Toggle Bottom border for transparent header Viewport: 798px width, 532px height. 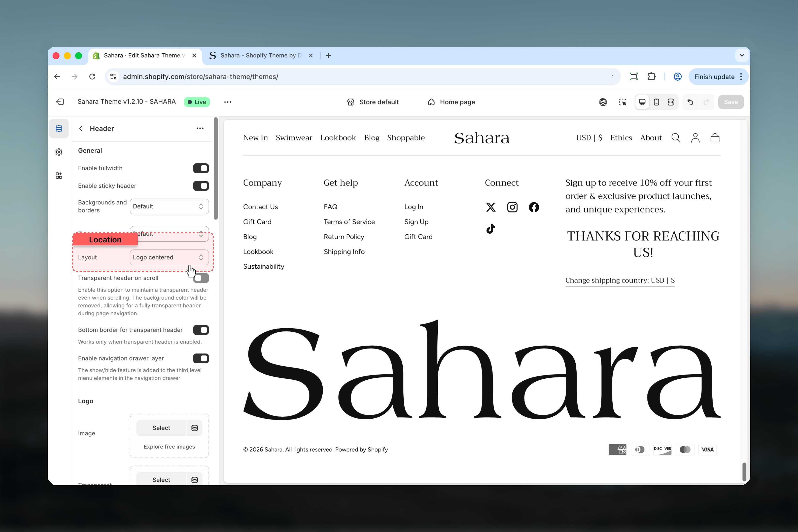click(201, 330)
